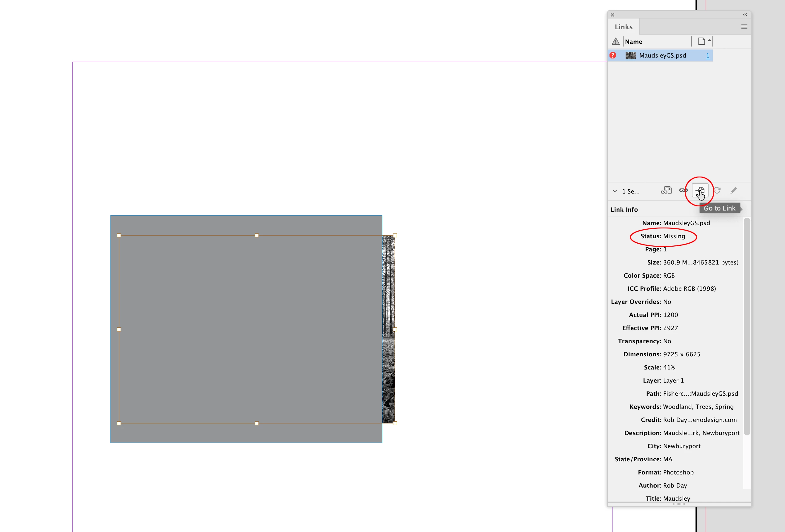Viewport: 785px width, 532px height.
Task: Click the Edit Original pencil icon
Action: 733,191
